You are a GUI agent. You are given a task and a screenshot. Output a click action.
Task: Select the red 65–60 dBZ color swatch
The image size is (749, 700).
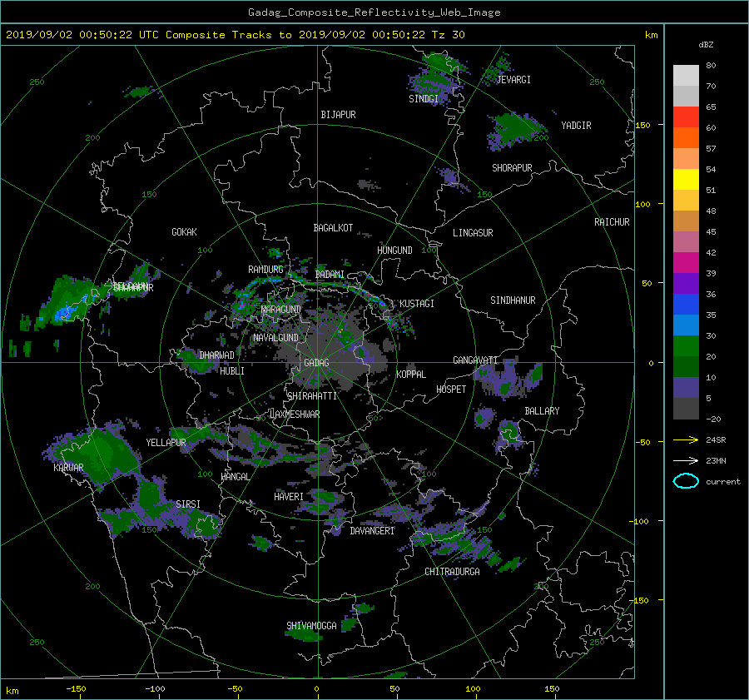(686, 117)
